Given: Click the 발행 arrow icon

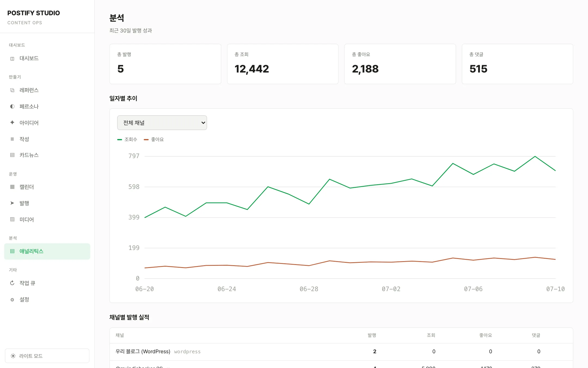Looking at the screenshot, I should point(12,203).
